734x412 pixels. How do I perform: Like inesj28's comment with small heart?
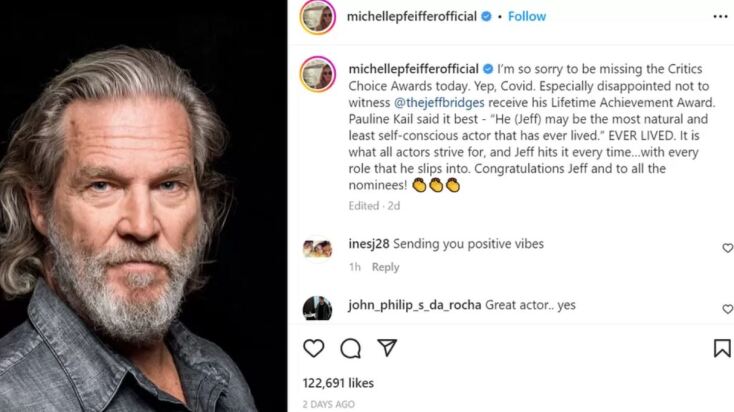(x=727, y=248)
